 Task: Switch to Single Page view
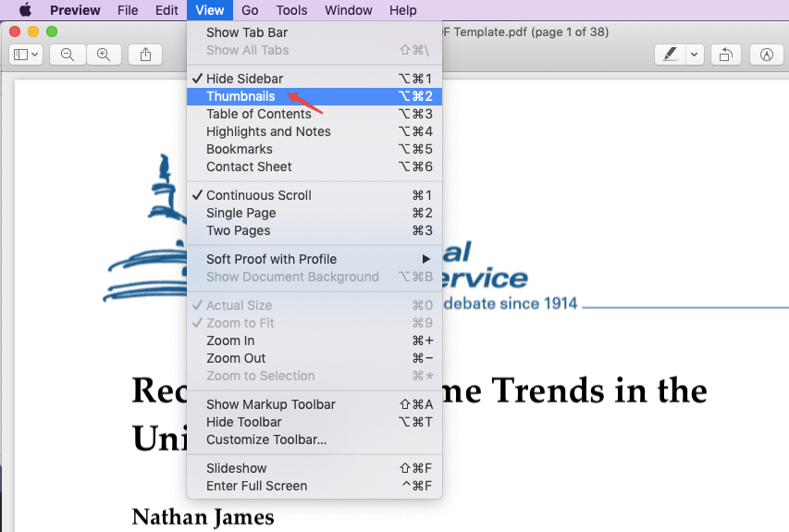[x=314, y=213]
